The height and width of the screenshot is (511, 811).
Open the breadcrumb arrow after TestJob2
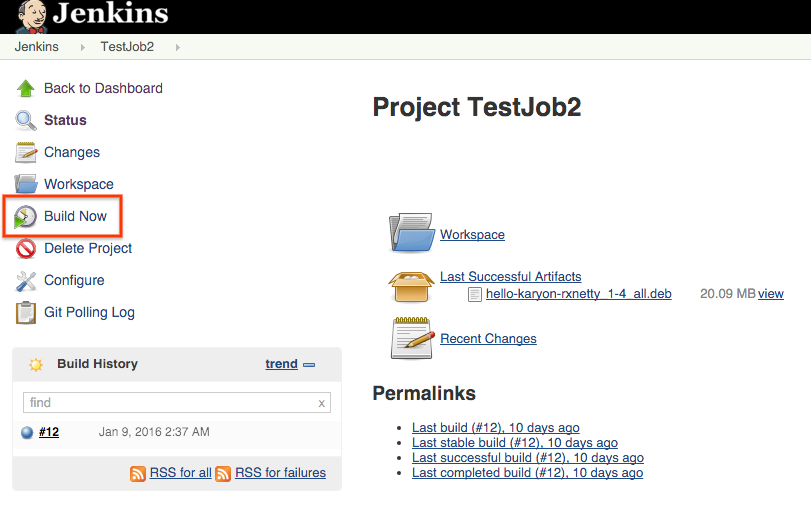point(177,48)
